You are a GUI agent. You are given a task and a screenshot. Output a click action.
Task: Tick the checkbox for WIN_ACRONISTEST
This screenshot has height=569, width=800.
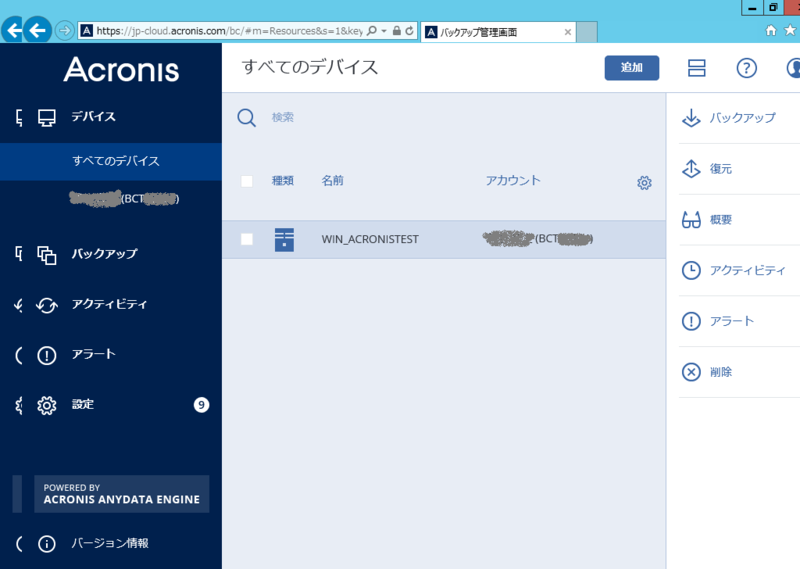click(246, 239)
